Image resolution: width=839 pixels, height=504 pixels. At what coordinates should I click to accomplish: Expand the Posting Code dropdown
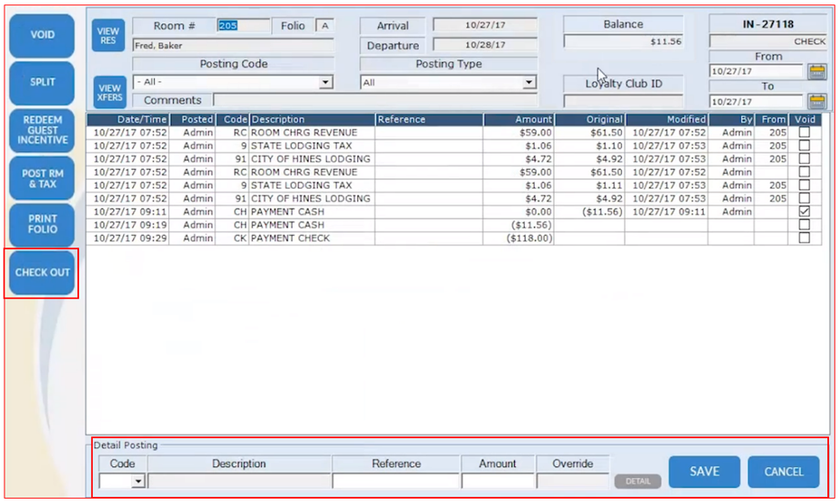(325, 83)
